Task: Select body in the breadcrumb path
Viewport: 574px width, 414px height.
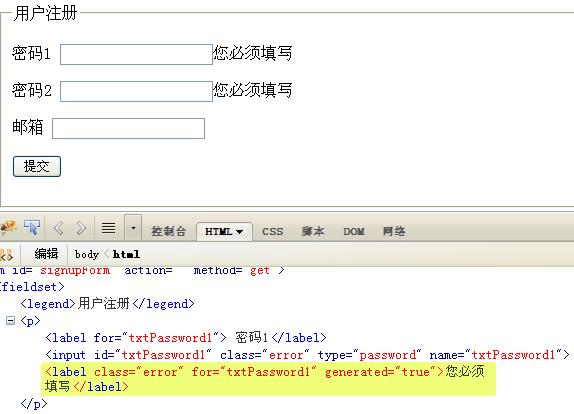Action: (87, 254)
